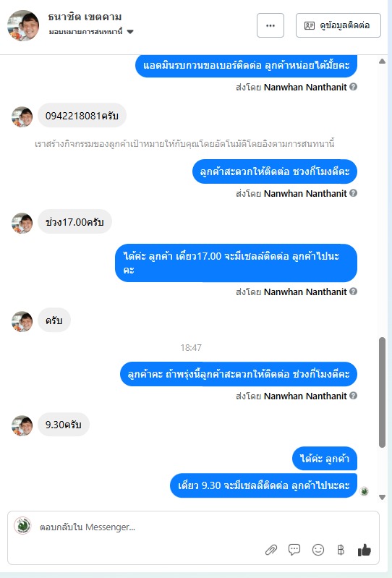Viewport: 392px width, 578px height.
Task: Expand the conversation assignment dropdown arrow
Action: point(129,32)
